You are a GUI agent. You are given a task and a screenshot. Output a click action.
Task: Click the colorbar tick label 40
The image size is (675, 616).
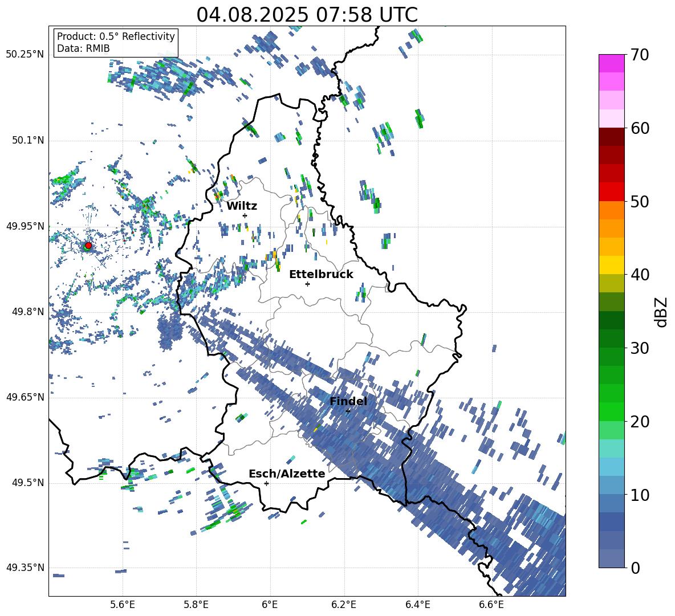(640, 275)
